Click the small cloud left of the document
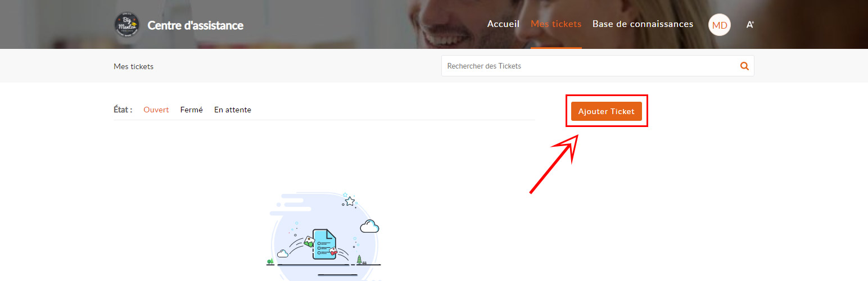Viewport: 868px width, 281px height. coord(283,254)
